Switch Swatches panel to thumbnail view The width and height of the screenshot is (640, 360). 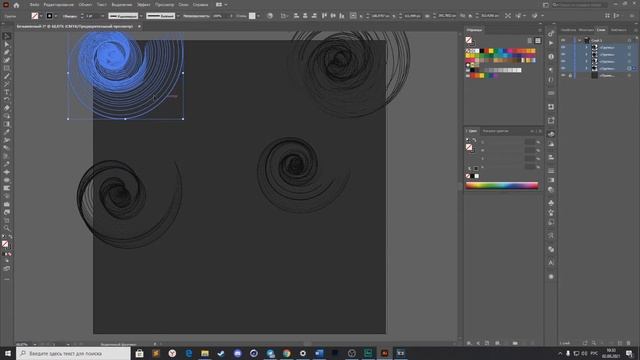538,40
